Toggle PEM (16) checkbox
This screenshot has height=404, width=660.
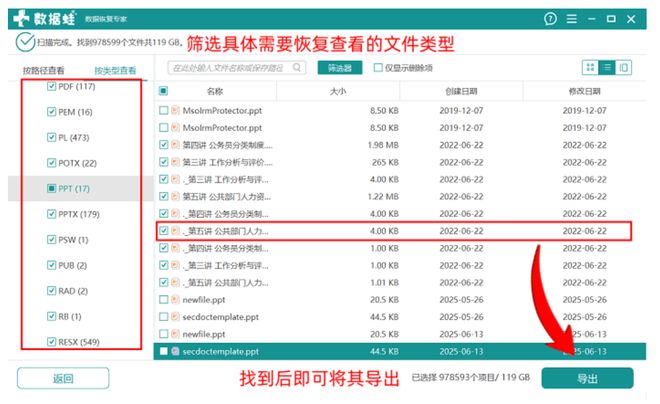(51, 112)
